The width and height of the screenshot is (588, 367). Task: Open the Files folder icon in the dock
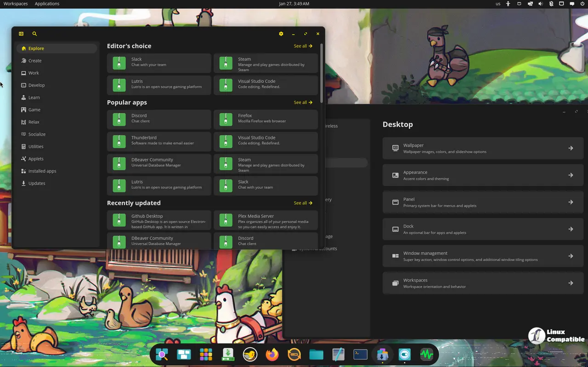coord(316,355)
